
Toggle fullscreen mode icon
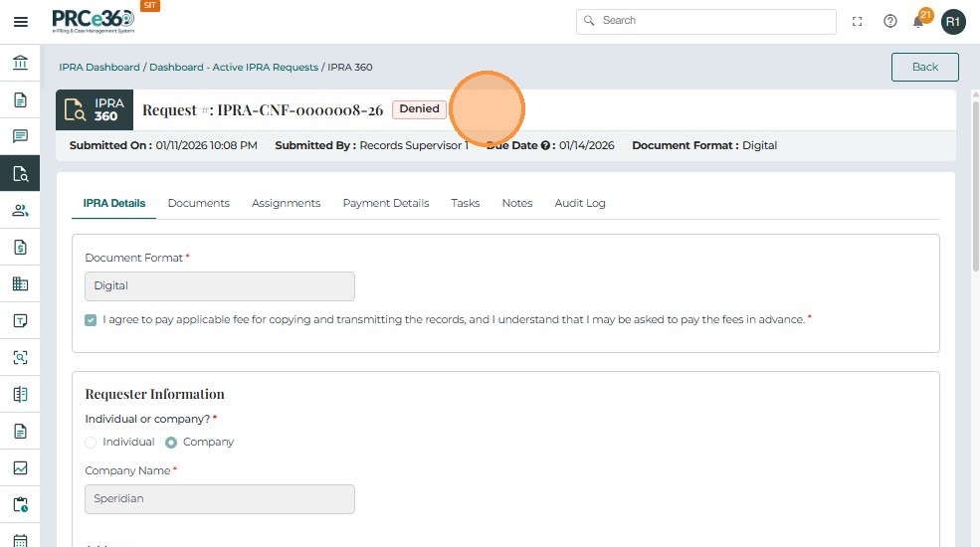(857, 22)
